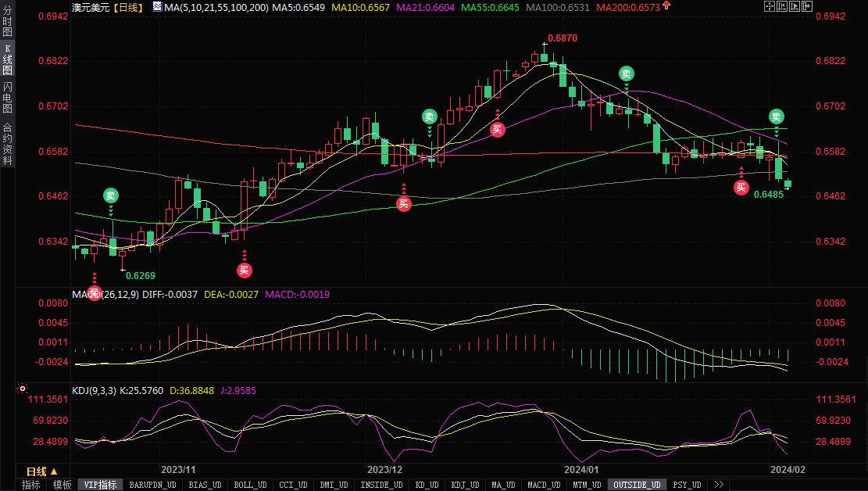Click the MA indicator chart icon
This screenshot has width=868, height=491.
tap(158, 7)
